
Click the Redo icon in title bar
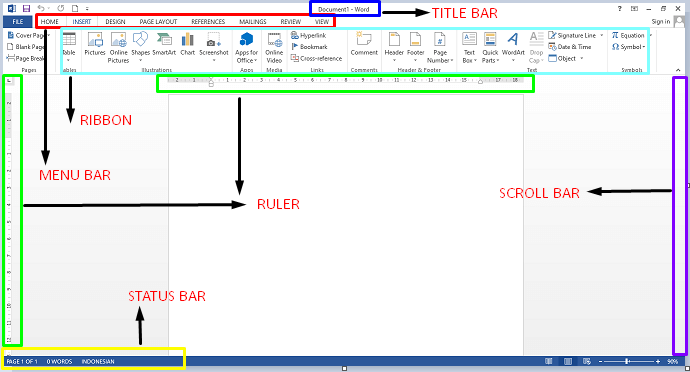click(x=61, y=8)
